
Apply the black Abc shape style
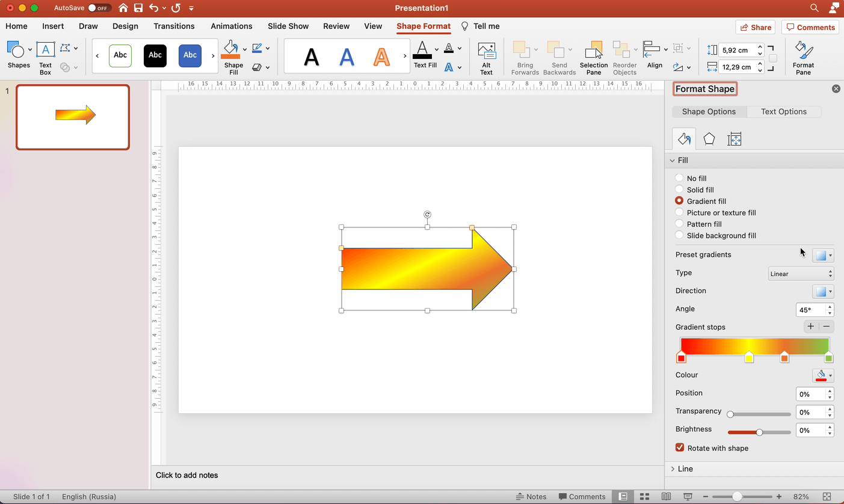point(155,55)
